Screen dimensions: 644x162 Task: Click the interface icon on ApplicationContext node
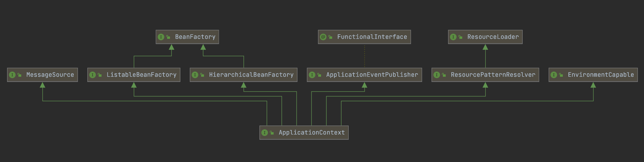264,133
